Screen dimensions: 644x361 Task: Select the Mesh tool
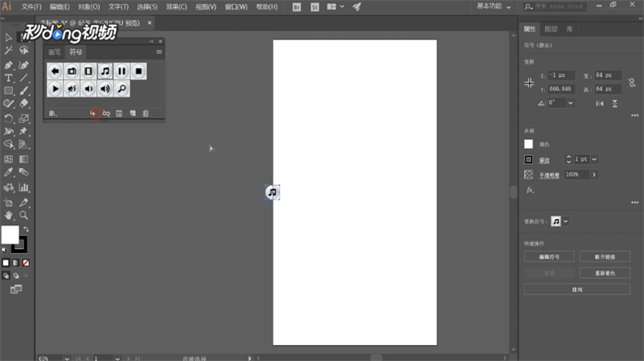click(8, 159)
